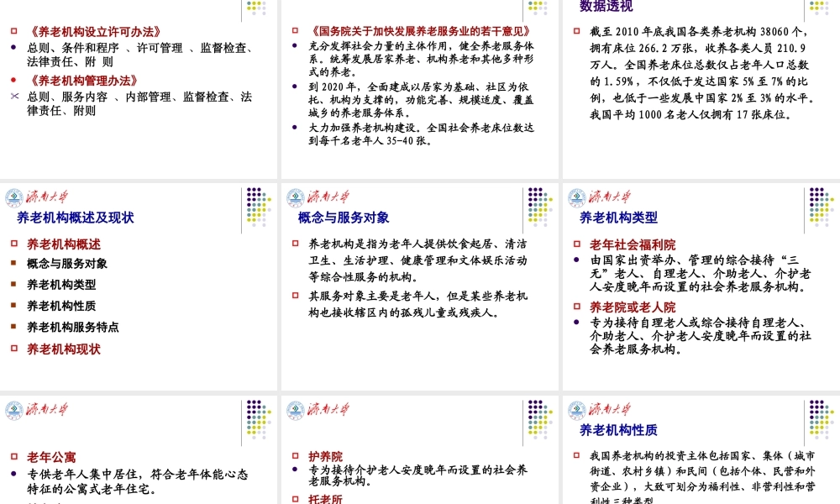Select the paragraph starting 养老机构是指

point(417,260)
